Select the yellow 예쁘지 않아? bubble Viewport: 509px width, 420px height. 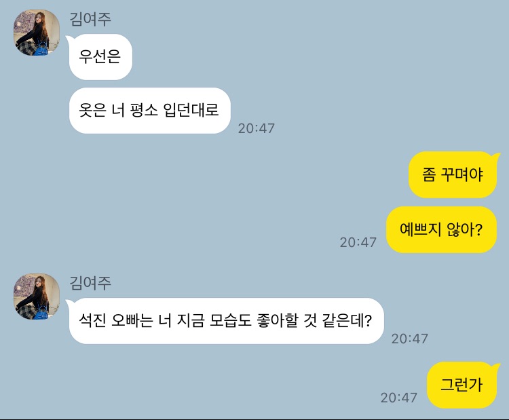tap(442, 229)
